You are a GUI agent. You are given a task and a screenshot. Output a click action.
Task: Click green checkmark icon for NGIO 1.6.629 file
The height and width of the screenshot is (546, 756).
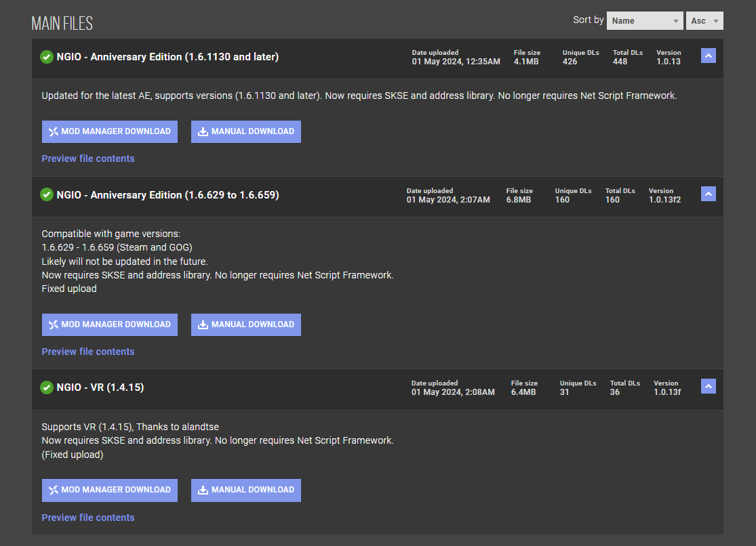click(47, 194)
